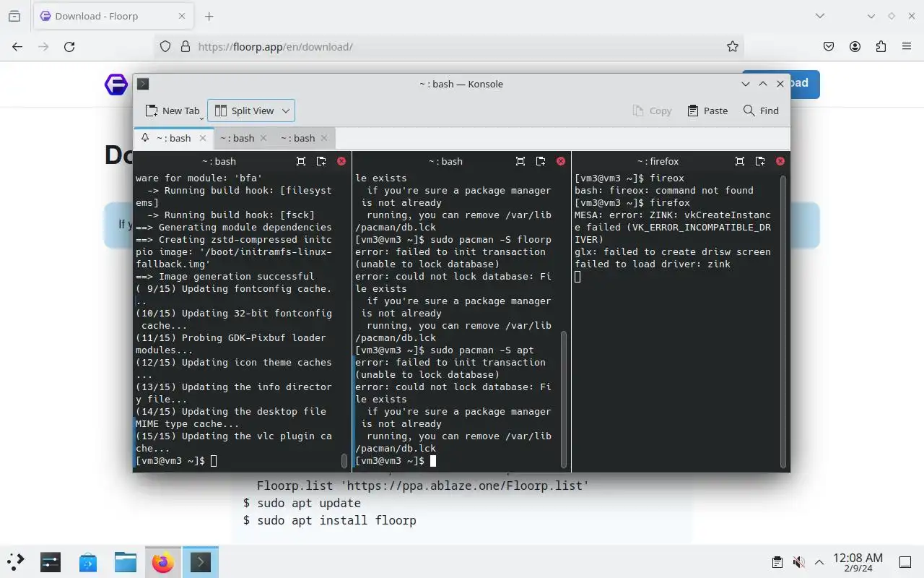Click the New Tab button in Konsole
The image size is (924, 578).
172,111
